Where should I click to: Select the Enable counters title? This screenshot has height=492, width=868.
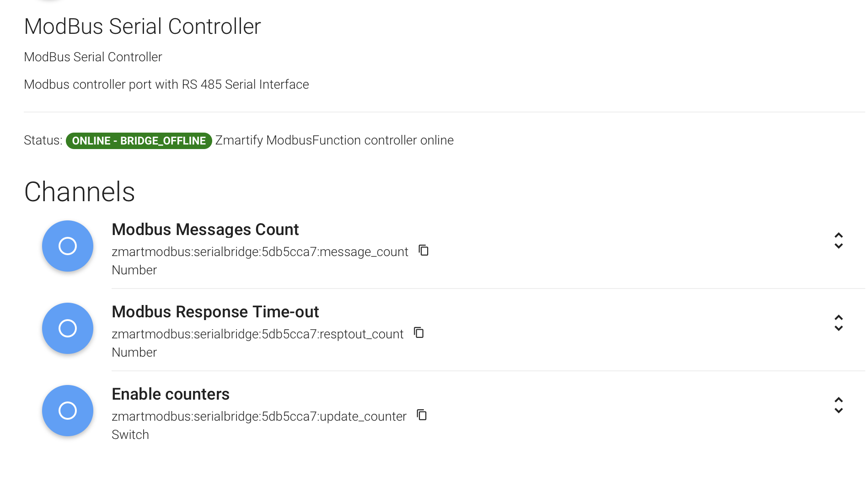(x=171, y=394)
